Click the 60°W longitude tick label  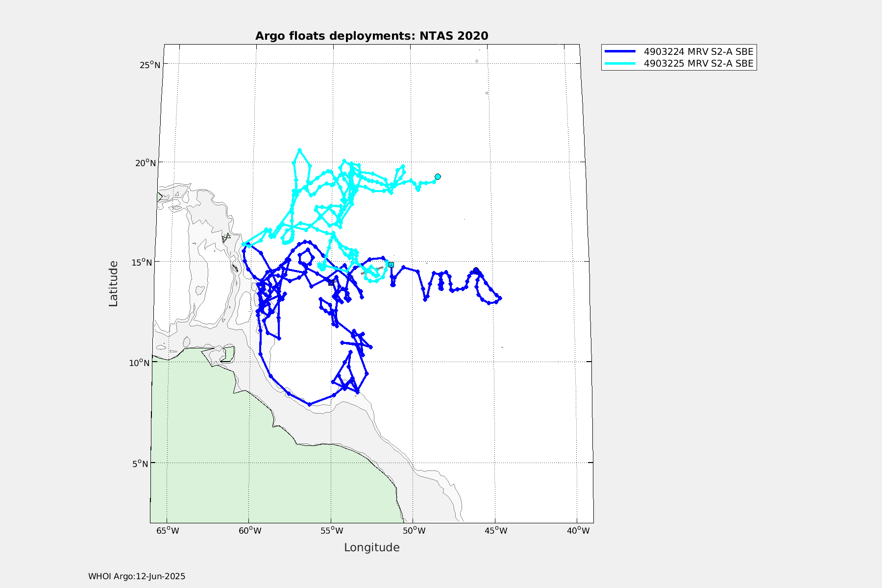249,531
